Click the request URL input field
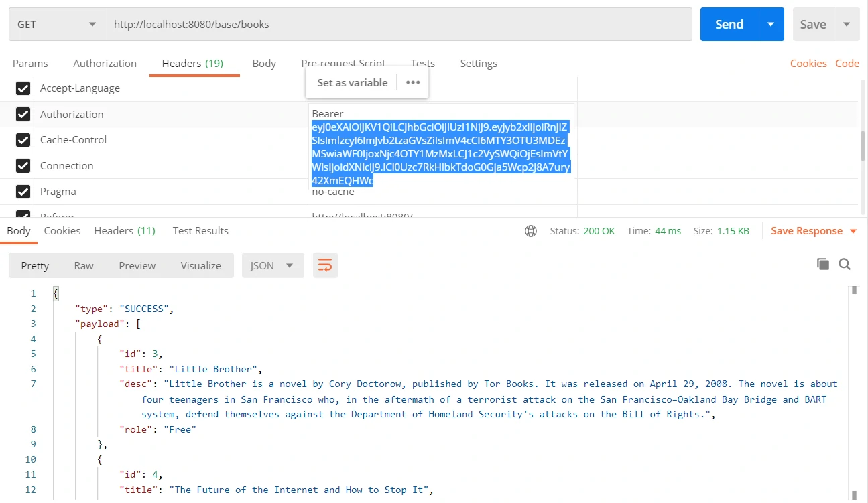 (x=398, y=25)
